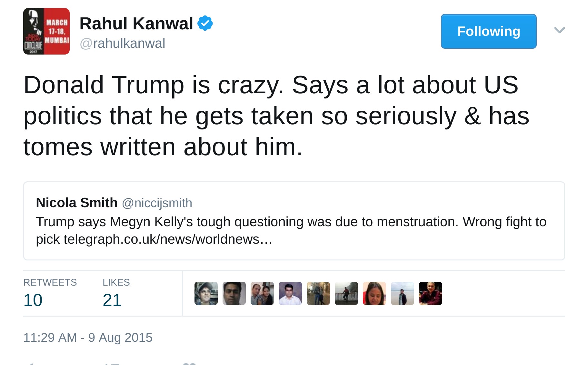588x365 pixels.
Task: Open Nicola Smith's quoted tweet name
Action: pos(77,203)
